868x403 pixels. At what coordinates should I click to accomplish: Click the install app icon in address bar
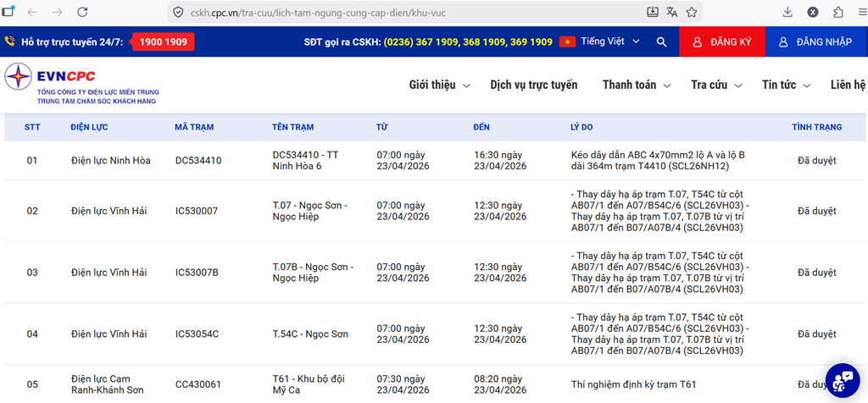[652, 12]
